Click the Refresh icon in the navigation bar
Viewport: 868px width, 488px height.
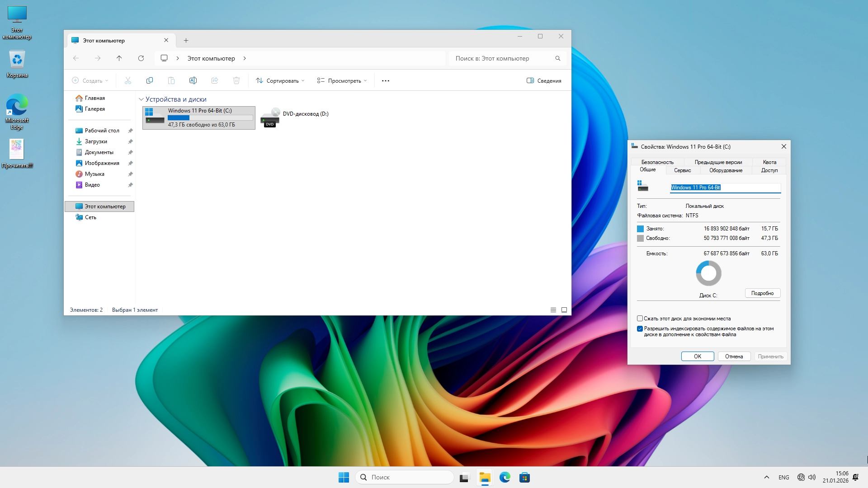141,58
